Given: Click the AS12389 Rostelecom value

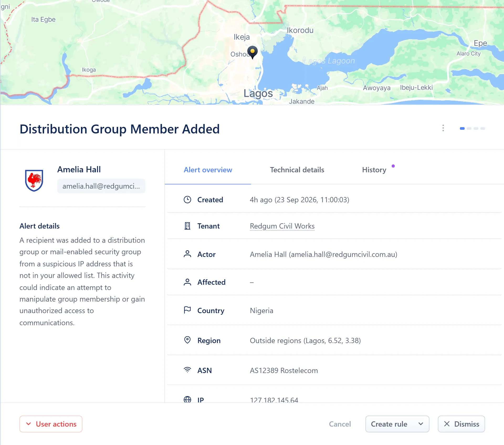Looking at the screenshot, I should [x=284, y=370].
